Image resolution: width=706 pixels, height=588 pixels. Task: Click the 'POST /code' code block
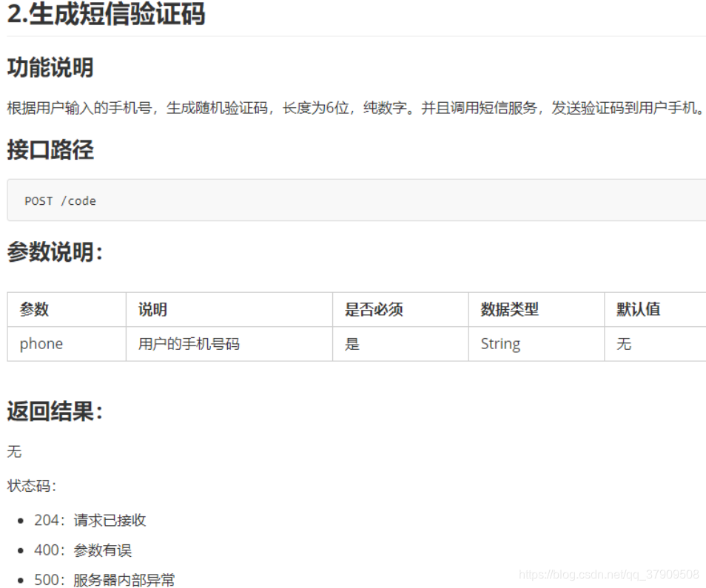coord(357,200)
